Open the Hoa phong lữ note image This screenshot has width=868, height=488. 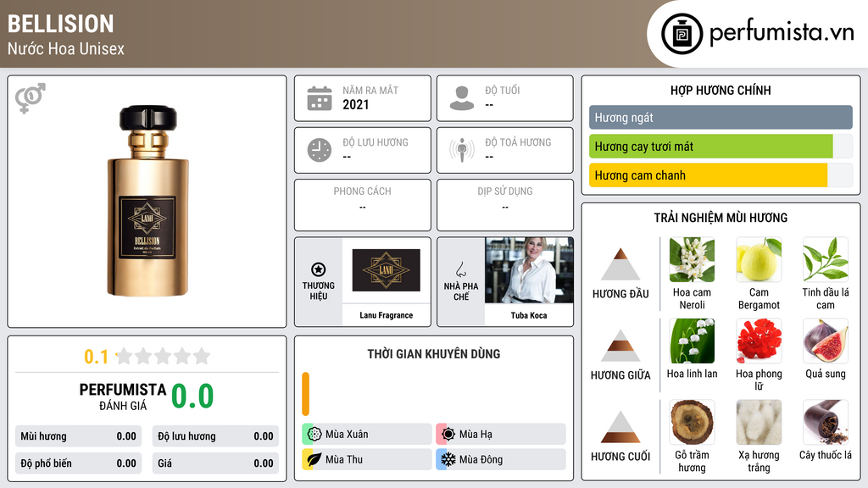759,341
